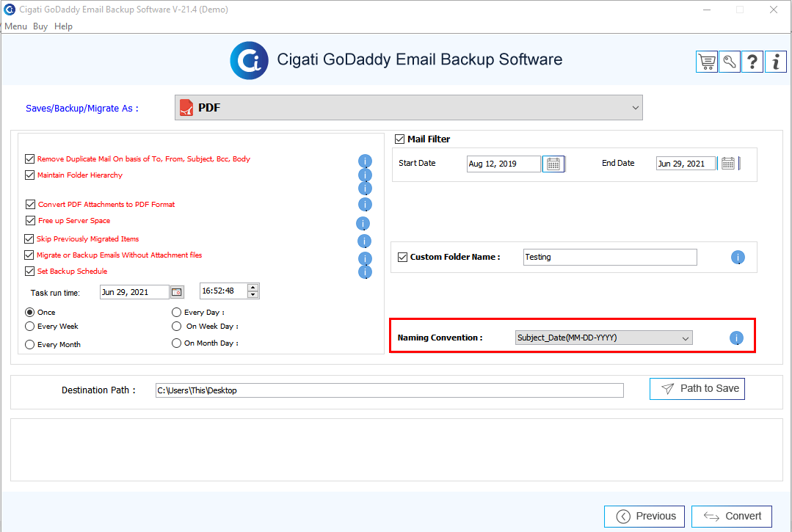This screenshot has height=532, width=792.
Task: Click the Destination Path text field
Action: click(390, 390)
